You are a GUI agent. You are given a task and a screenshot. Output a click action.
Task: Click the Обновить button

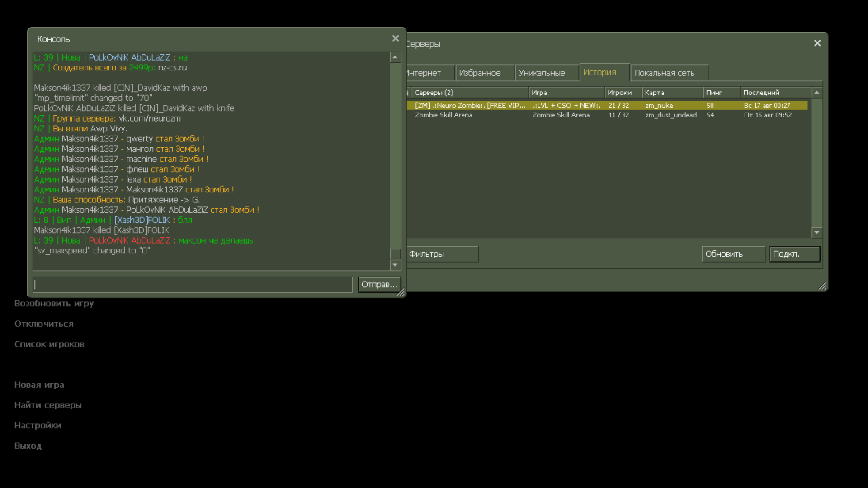coord(733,254)
